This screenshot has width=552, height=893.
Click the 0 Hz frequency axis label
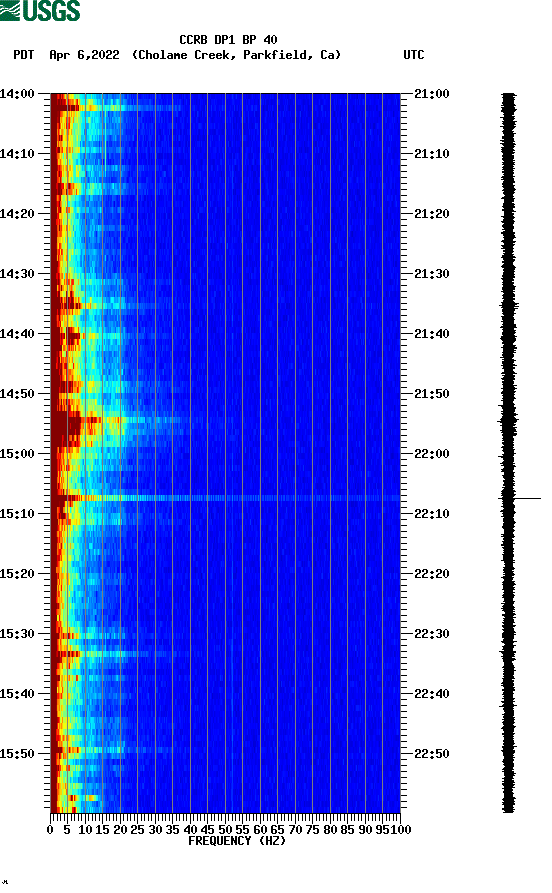[50, 830]
